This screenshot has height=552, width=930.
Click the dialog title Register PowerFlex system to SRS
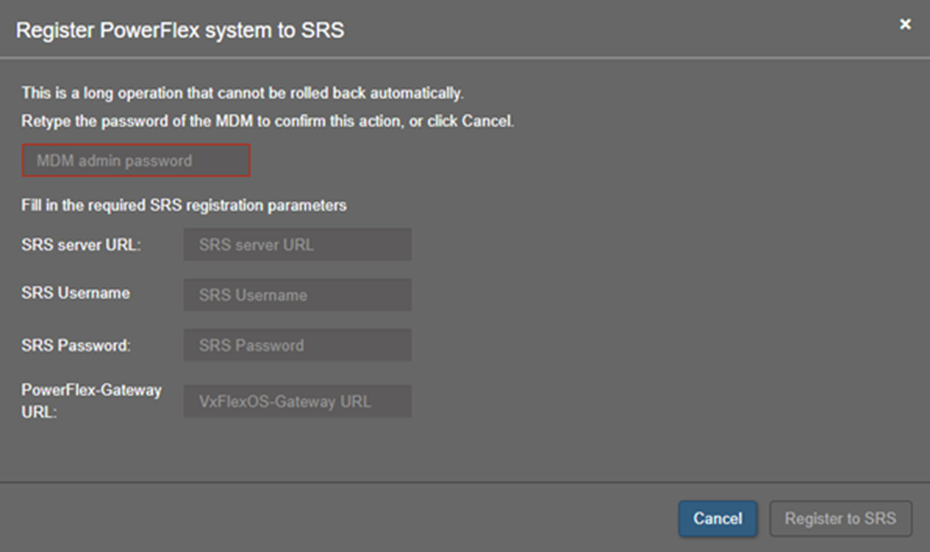coord(180,30)
